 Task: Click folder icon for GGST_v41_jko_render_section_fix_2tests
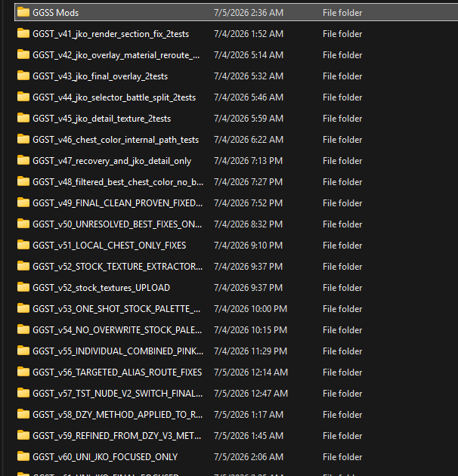(23, 33)
